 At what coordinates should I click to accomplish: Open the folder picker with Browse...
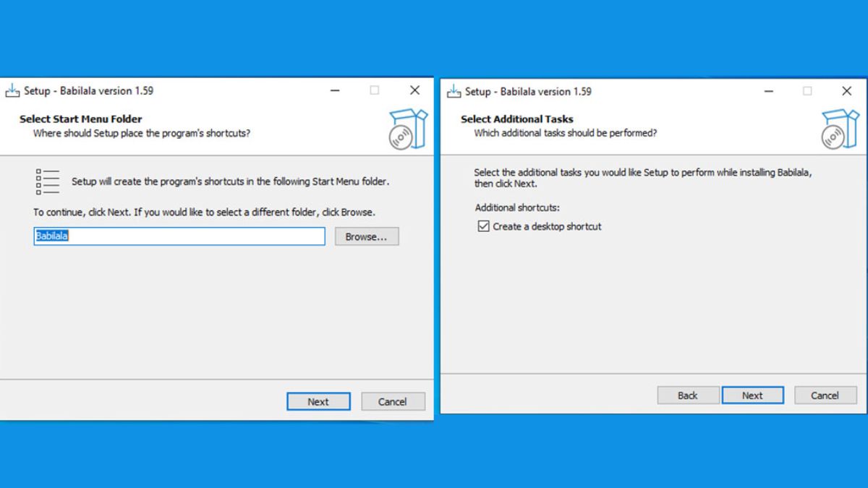366,236
